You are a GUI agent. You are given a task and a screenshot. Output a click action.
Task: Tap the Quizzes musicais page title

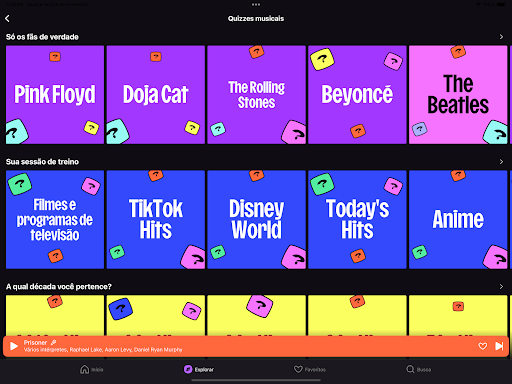(256, 18)
